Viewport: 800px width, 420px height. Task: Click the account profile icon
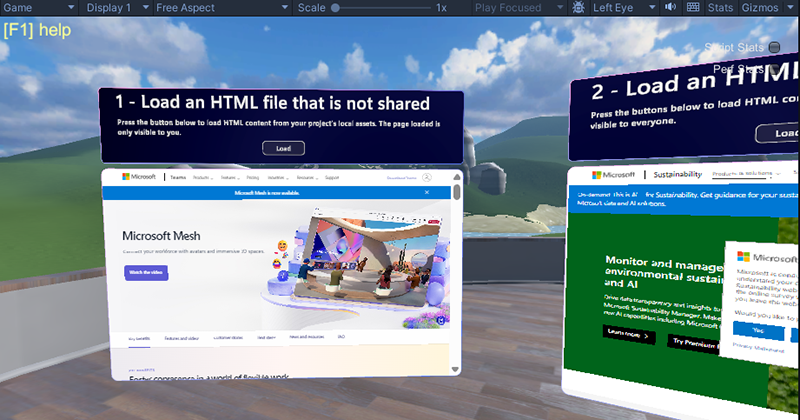click(x=427, y=178)
